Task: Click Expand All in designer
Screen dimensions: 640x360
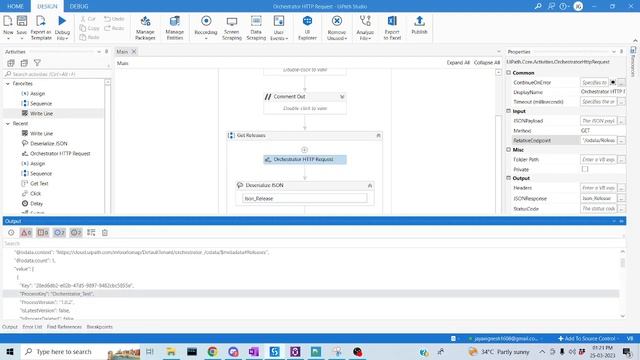Action: 458,62
